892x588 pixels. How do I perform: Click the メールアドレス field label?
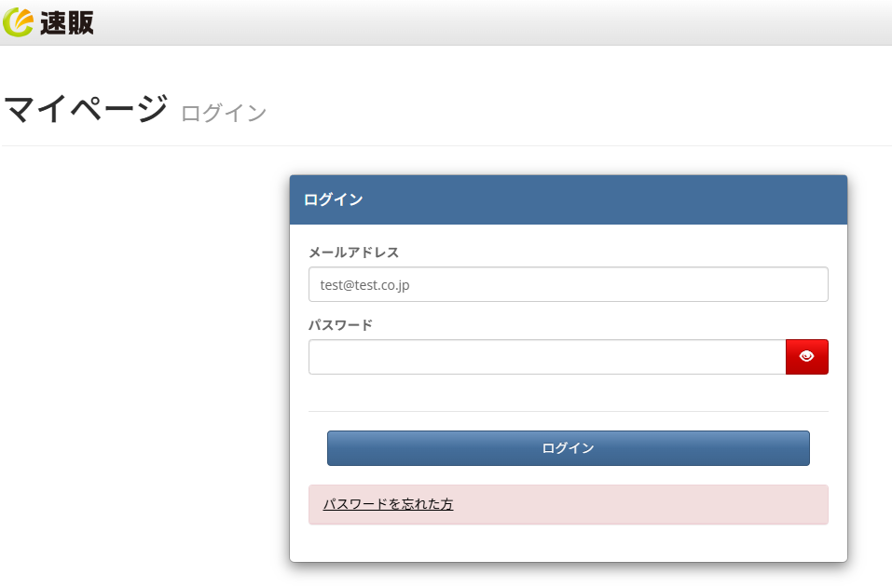(353, 252)
